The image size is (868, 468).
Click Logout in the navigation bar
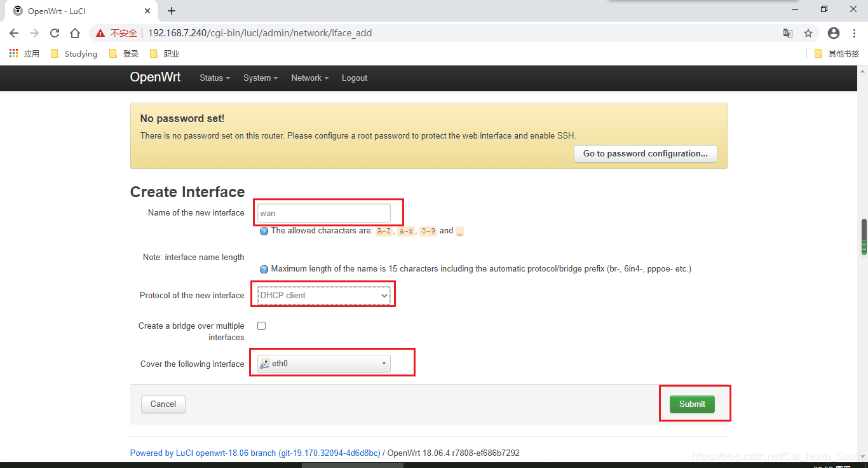point(355,78)
